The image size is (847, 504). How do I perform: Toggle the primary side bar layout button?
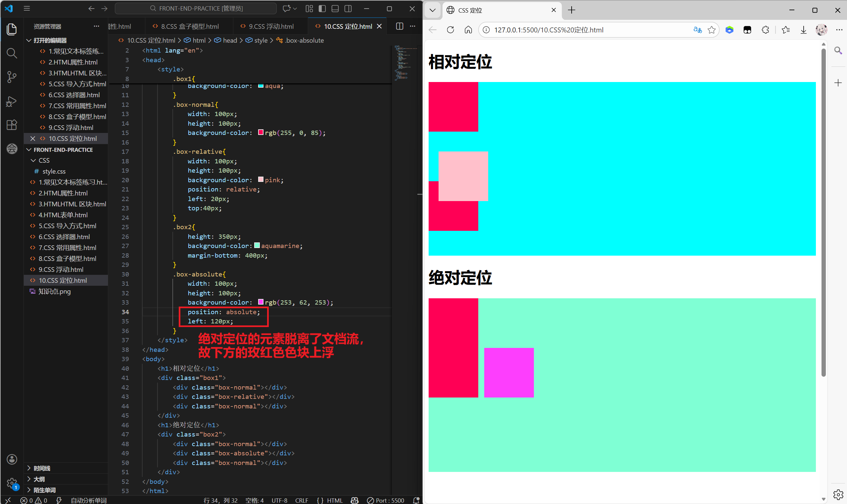pyautogui.click(x=322, y=9)
